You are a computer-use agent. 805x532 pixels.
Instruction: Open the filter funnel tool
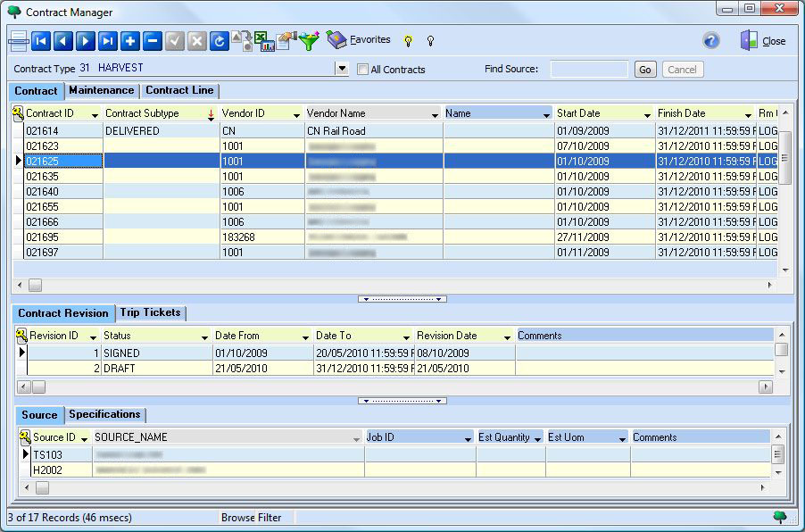[309, 41]
